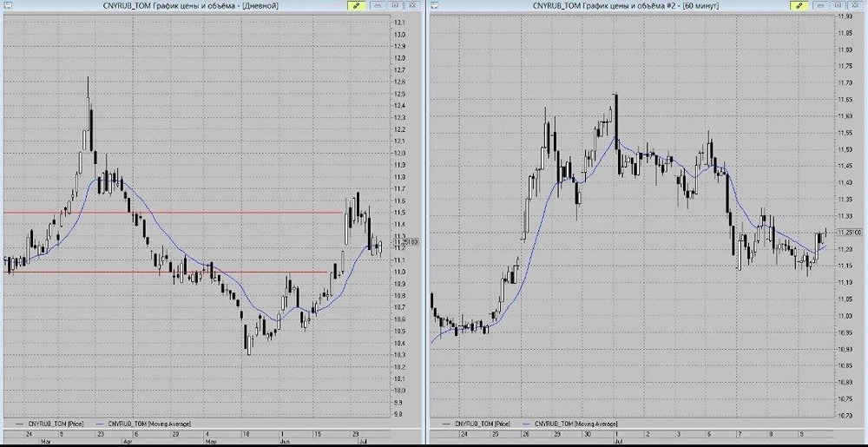Screen dimensions: 868x447
Task: Click the yellow link icon on daily chart
Action: click(357, 5)
